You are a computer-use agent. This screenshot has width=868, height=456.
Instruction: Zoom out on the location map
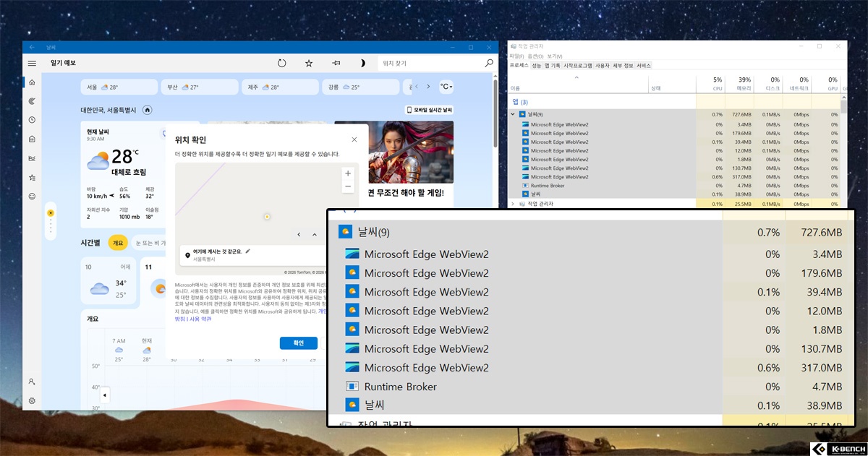(x=348, y=186)
